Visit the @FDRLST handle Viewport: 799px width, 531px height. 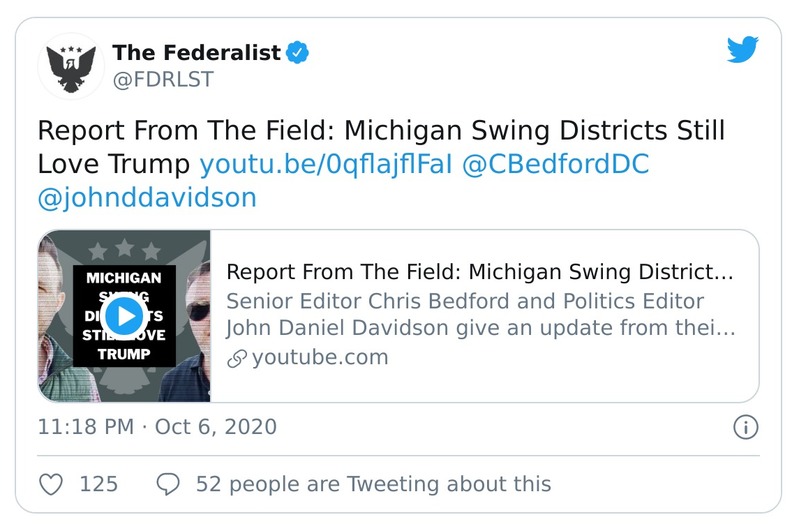(163, 80)
